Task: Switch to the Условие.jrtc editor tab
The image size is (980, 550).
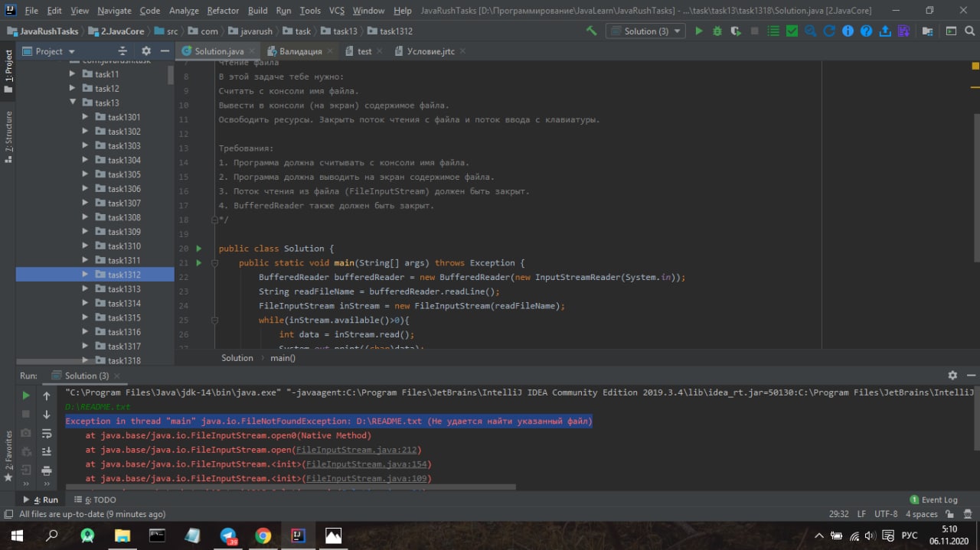Action: [430, 51]
